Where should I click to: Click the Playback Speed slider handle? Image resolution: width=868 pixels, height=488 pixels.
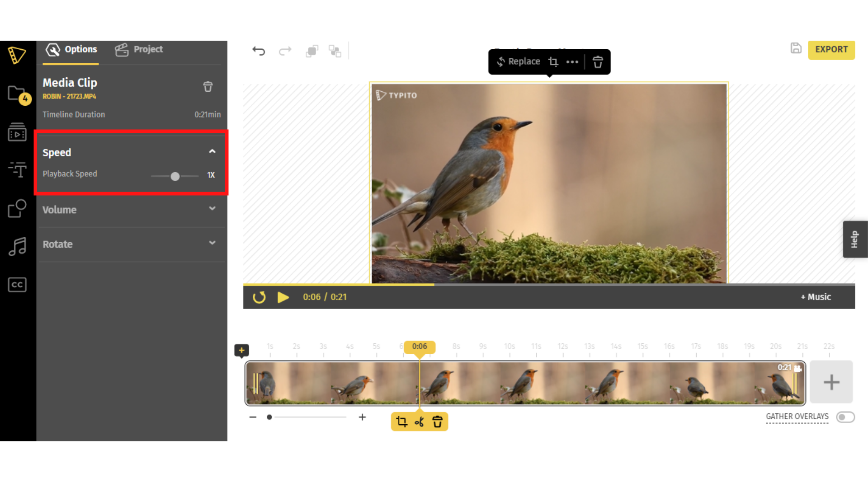tap(175, 176)
